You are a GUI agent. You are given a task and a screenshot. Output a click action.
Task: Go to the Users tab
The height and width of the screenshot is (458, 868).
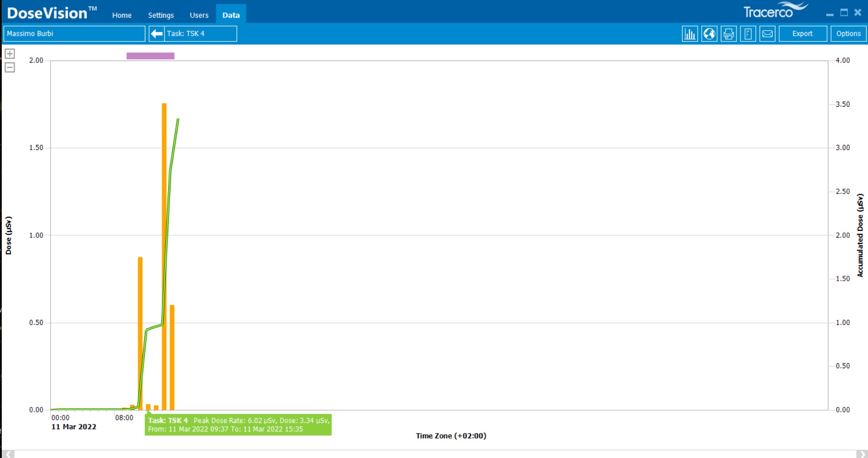(199, 15)
